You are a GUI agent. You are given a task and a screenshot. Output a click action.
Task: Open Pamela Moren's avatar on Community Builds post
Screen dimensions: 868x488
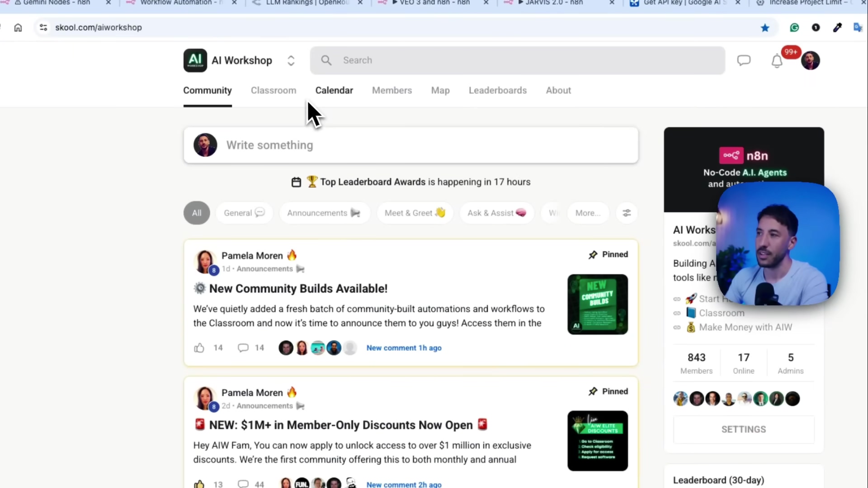pyautogui.click(x=205, y=262)
